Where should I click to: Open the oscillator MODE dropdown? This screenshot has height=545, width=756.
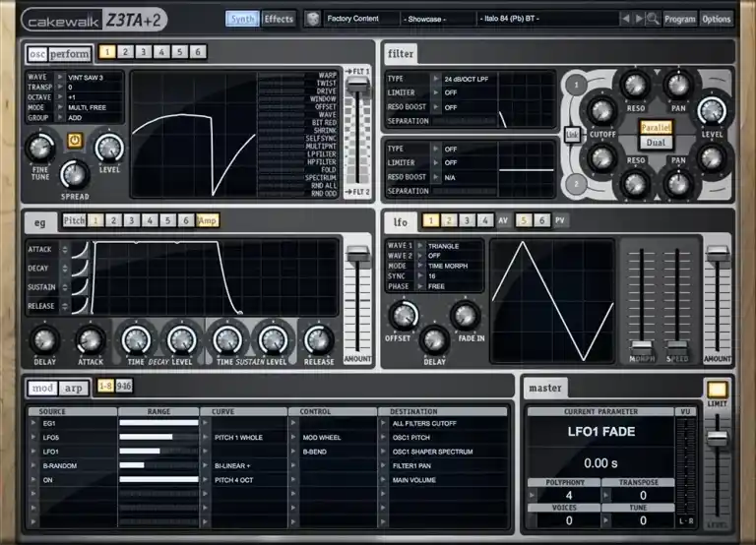[60, 107]
